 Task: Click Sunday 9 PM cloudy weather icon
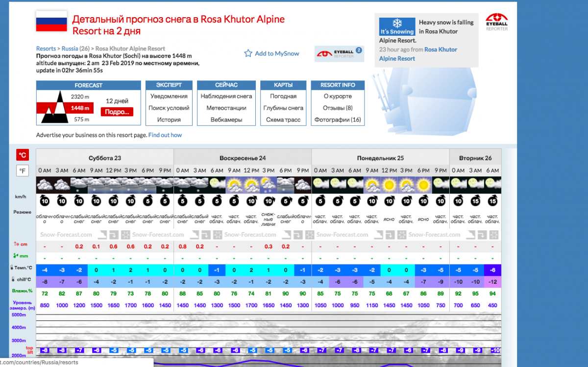pos(303,185)
